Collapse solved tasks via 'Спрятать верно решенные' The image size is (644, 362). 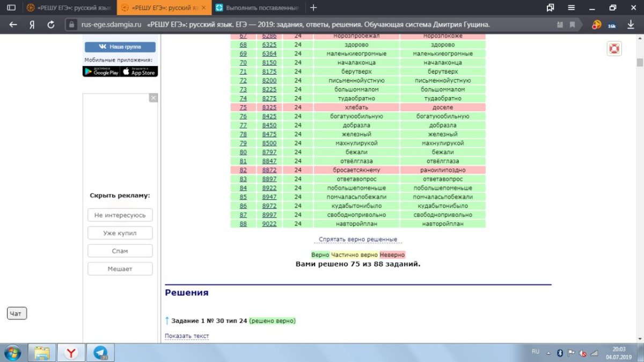pyautogui.click(x=358, y=240)
